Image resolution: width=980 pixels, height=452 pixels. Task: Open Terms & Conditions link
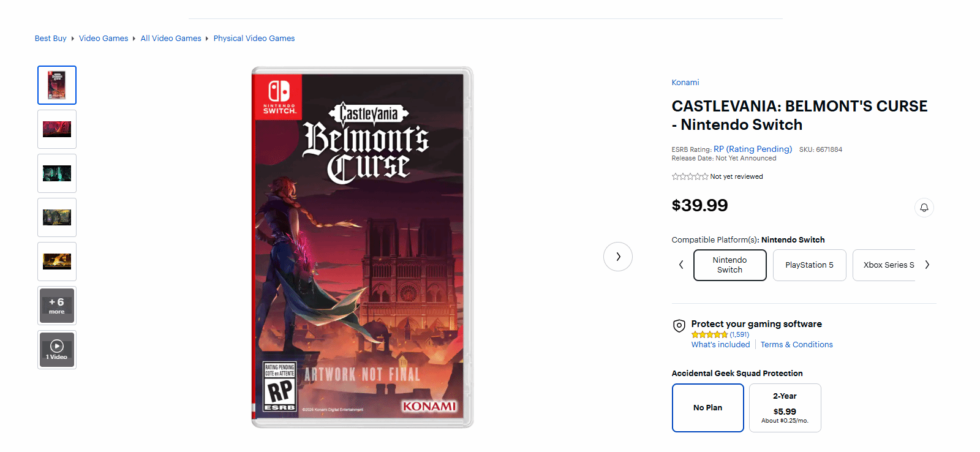point(796,345)
